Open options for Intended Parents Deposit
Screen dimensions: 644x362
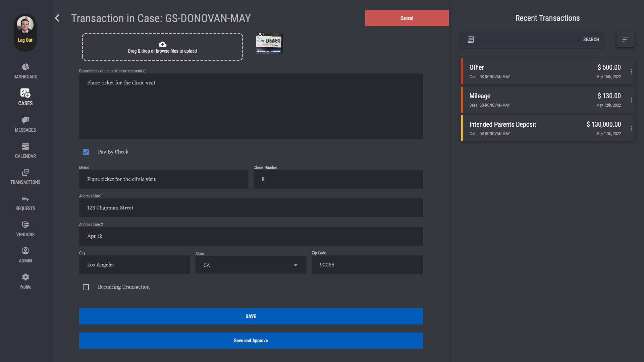point(631,128)
